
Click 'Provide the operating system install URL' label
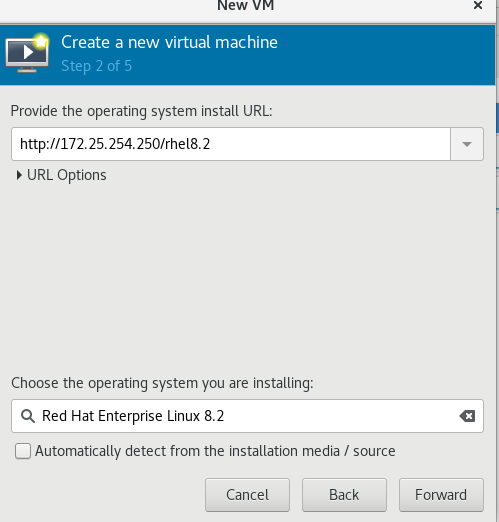pyautogui.click(x=141, y=111)
